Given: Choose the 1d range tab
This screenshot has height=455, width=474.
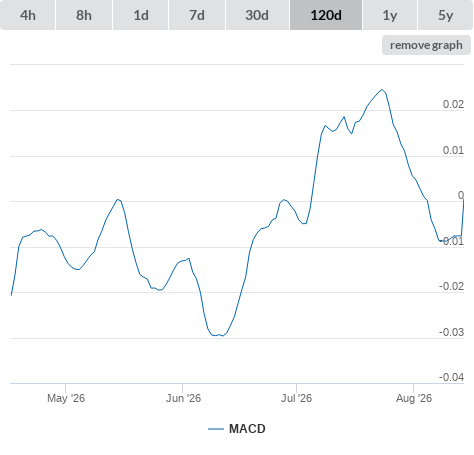Looking at the screenshot, I should tap(141, 15).
